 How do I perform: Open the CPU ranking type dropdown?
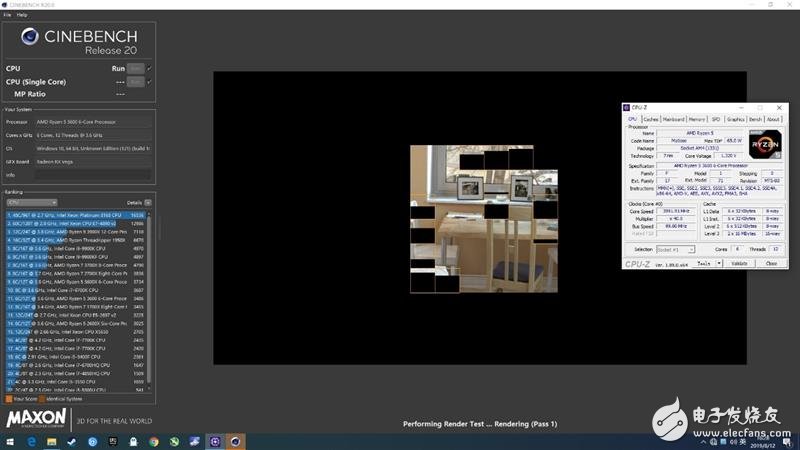(31, 202)
